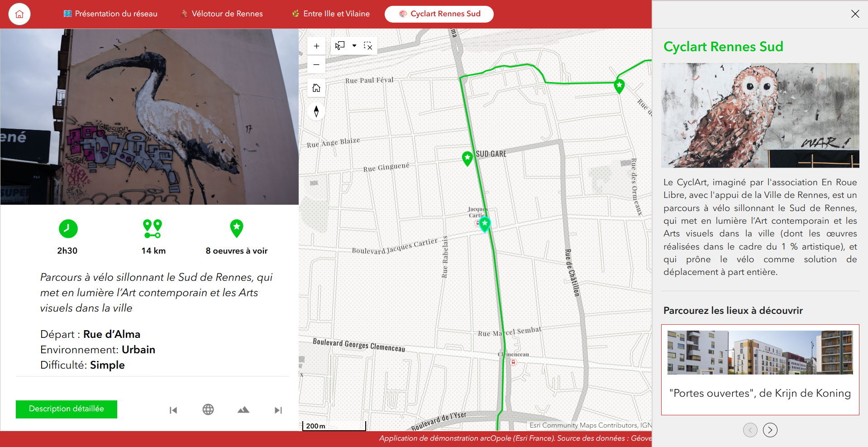
Task: Open Vélotour de Rennes tab
Action: pyautogui.click(x=221, y=14)
